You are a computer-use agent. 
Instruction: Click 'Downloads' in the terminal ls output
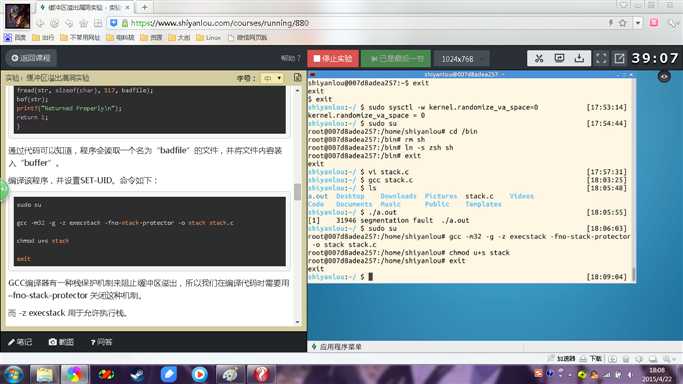[x=398, y=196]
